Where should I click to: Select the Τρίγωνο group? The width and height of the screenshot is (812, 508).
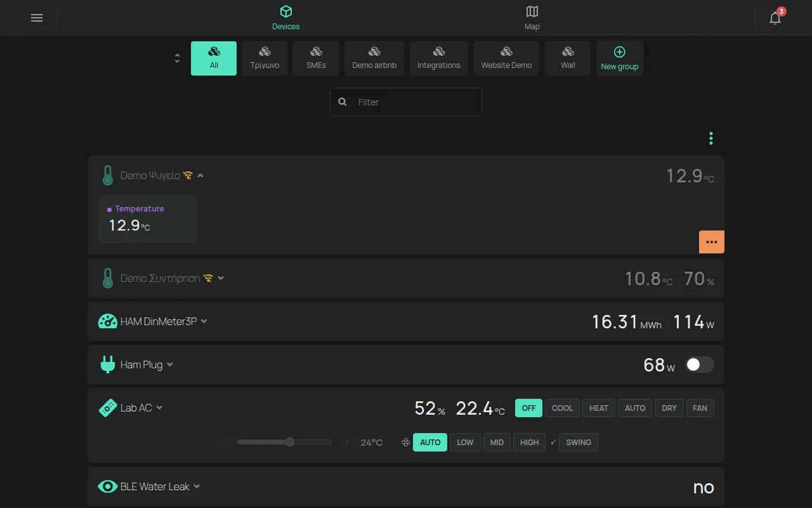point(265,58)
